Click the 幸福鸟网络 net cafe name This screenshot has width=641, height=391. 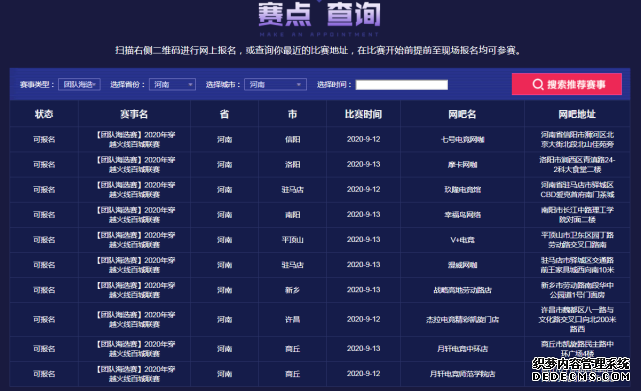(x=462, y=215)
